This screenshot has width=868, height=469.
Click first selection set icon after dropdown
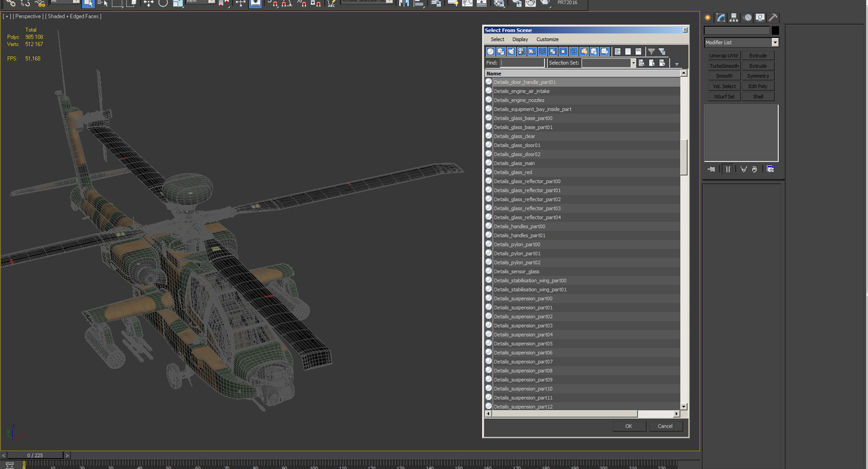(642, 63)
